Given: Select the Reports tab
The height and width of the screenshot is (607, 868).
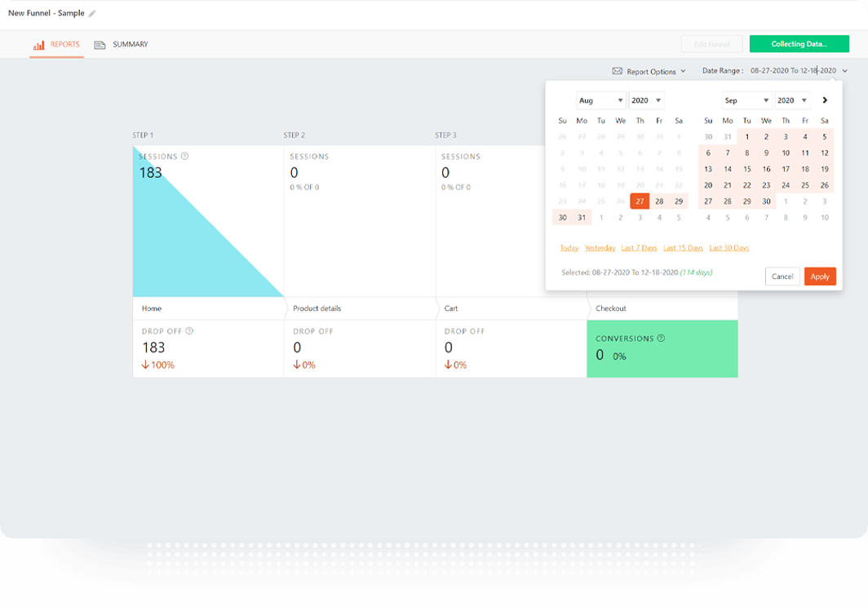Looking at the screenshot, I should (64, 45).
